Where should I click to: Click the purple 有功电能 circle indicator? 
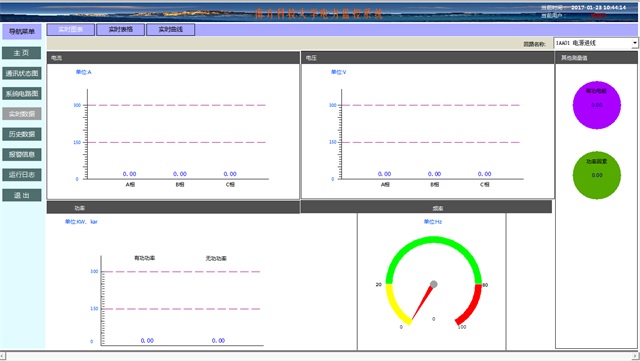tap(596, 105)
